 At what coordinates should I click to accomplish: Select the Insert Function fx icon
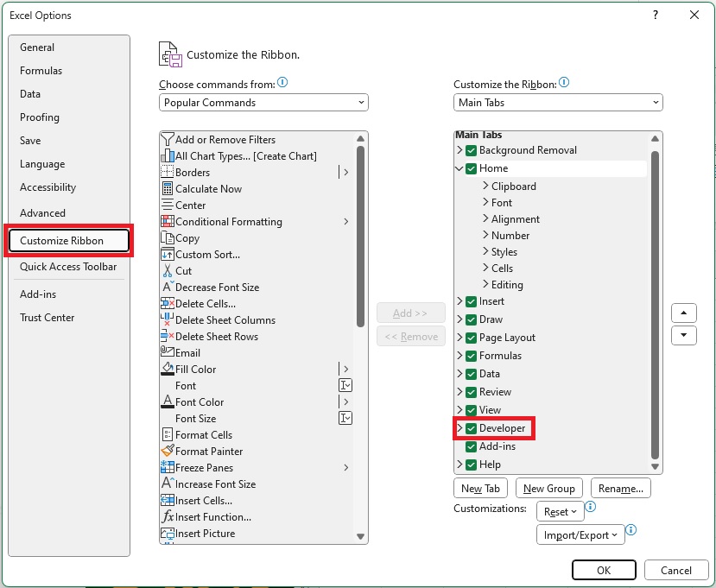click(168, 517)
